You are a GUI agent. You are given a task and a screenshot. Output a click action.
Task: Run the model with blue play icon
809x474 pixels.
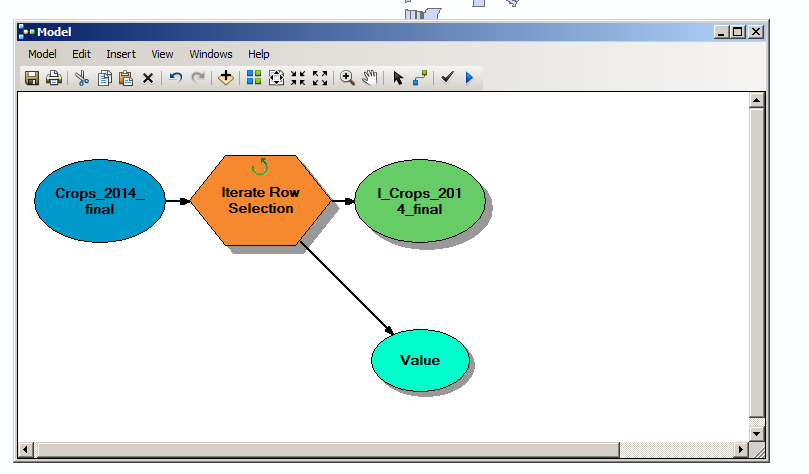[469, 78]
